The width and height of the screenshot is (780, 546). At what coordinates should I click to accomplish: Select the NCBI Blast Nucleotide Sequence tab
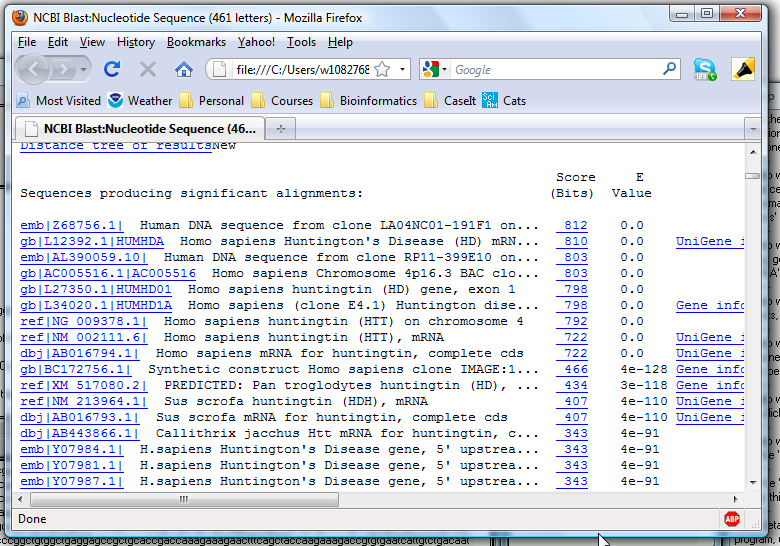click(140, 129)
